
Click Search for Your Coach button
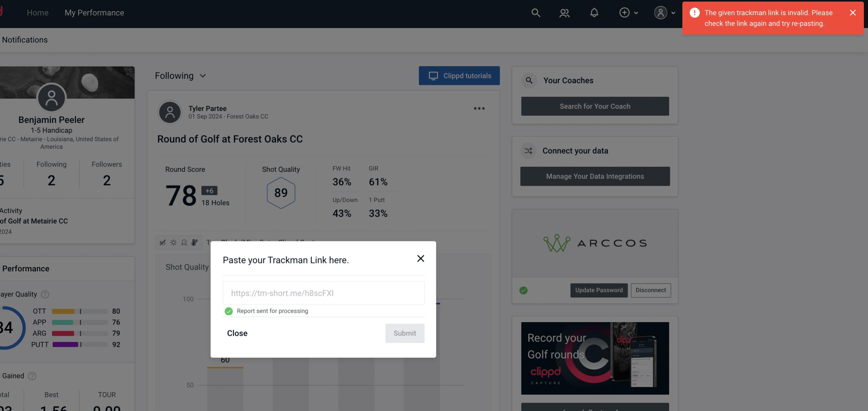595,106
